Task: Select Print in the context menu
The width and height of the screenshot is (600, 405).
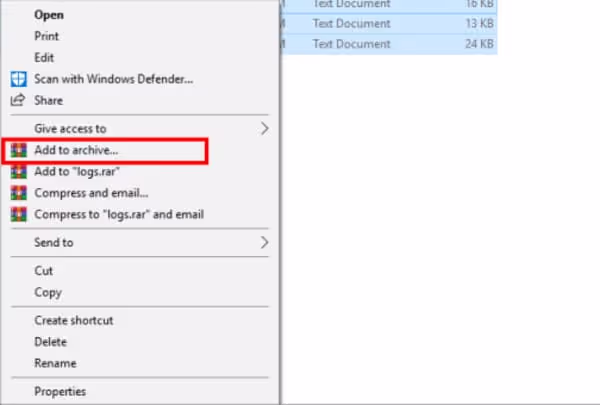Action: tap(47, 36)
